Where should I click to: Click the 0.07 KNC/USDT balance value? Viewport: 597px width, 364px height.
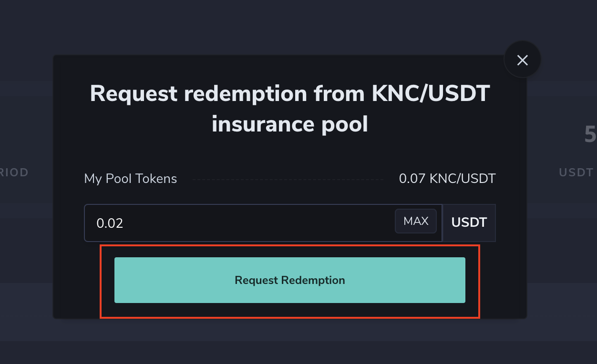click(447, 179)
